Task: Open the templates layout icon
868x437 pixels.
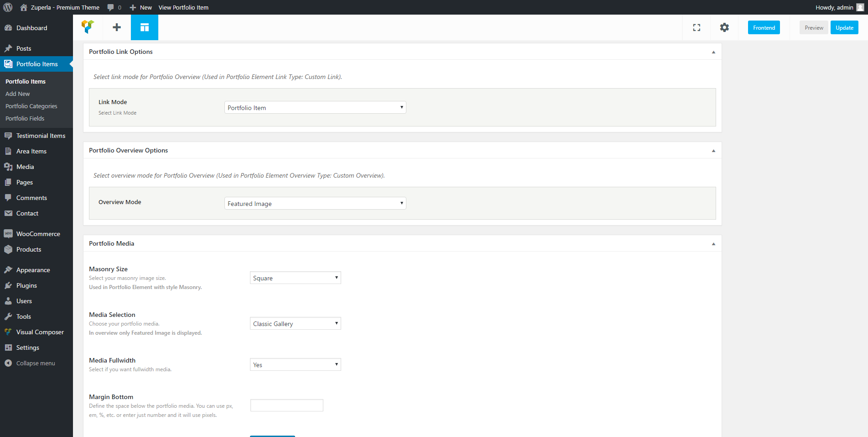Action: pyautogui.click(x=145, y=27)
